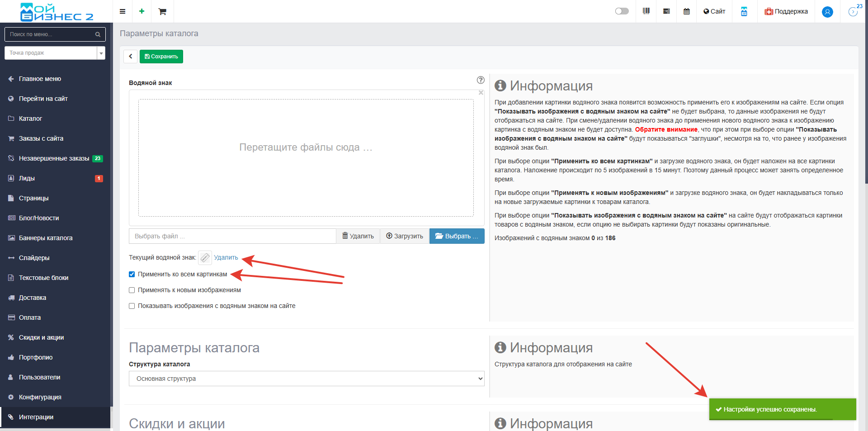Uncheck 'Применить ко всем картинкам' checkbox

click(x=132, y=275)
